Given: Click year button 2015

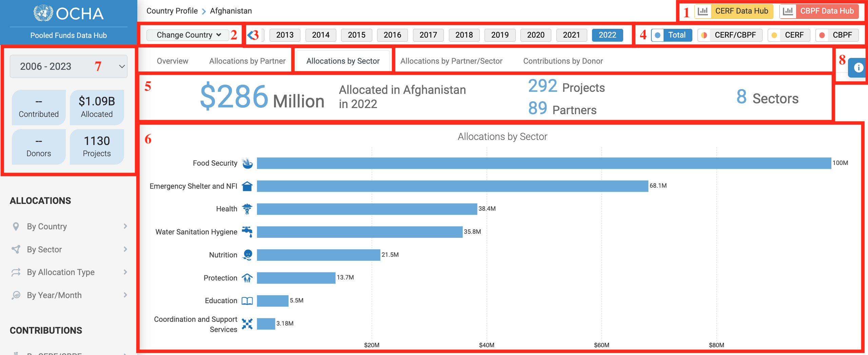Looking at the screenshot, I should [357, 35].
